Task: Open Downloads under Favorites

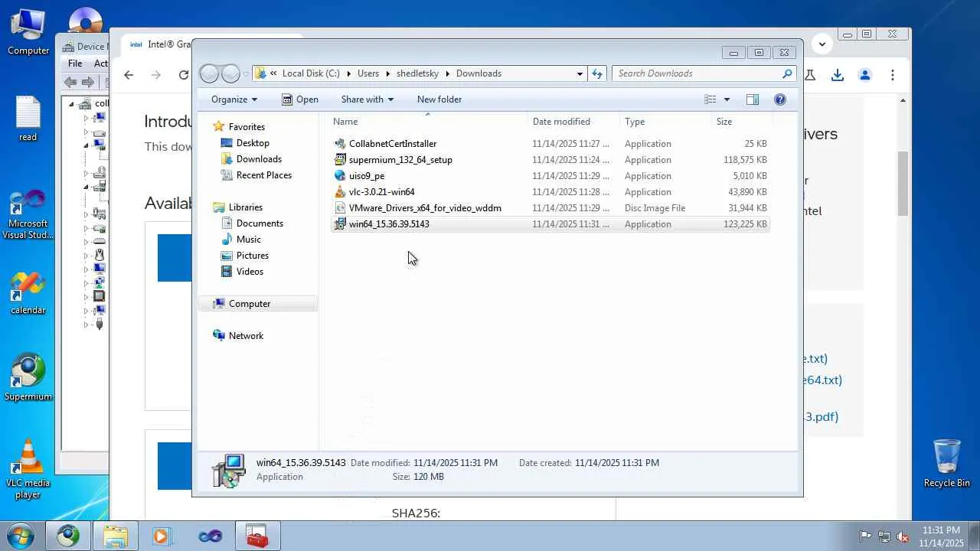Action: [259, 159]
